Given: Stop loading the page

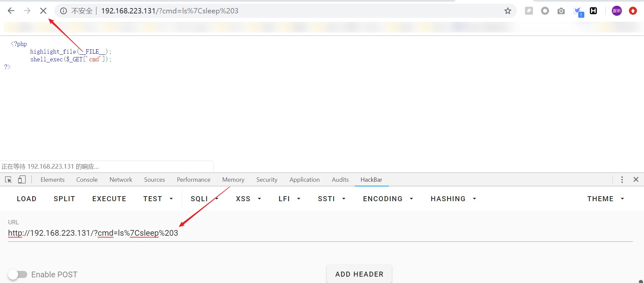Looking at the screenshot, I should point(43,11).
